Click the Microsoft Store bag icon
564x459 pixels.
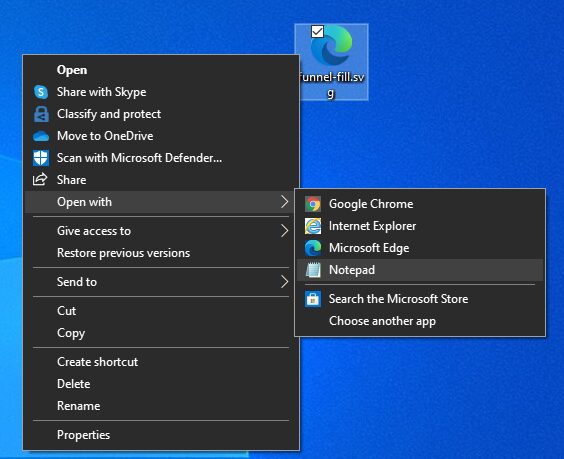click(x=313, y=299)
